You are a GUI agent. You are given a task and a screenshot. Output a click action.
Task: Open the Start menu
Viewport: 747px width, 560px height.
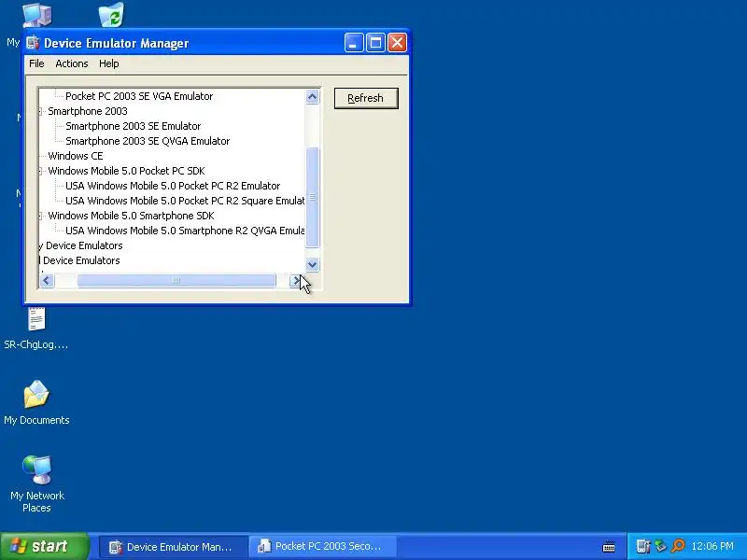coord(44,546)
